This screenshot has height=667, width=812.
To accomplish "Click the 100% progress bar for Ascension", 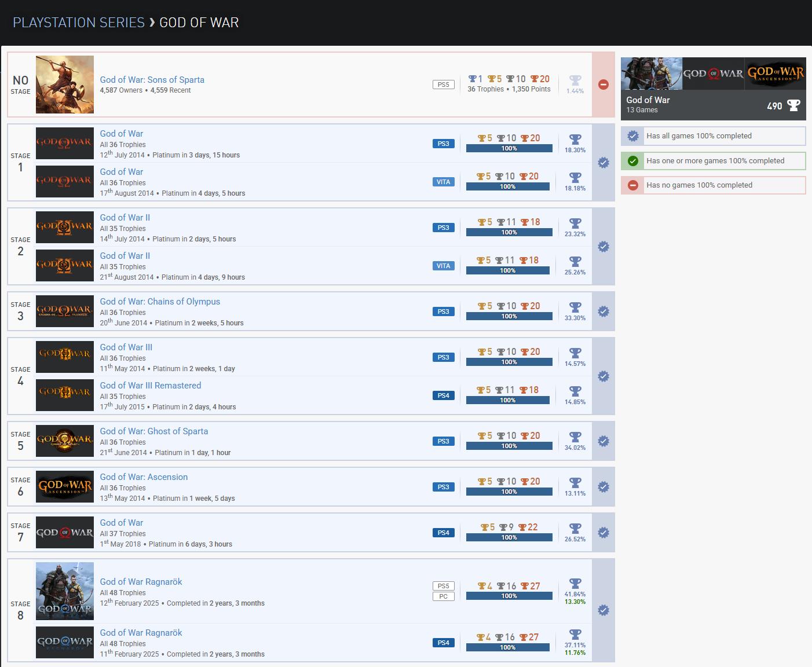I will [x=509, y=492].
